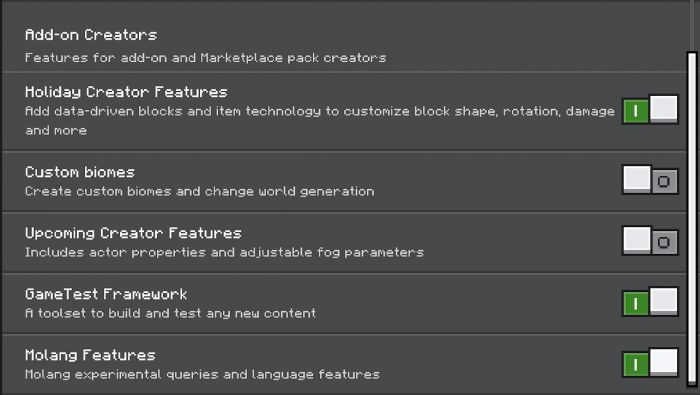Select the Upcoming Creator Features title

click(x=133, y=233)
